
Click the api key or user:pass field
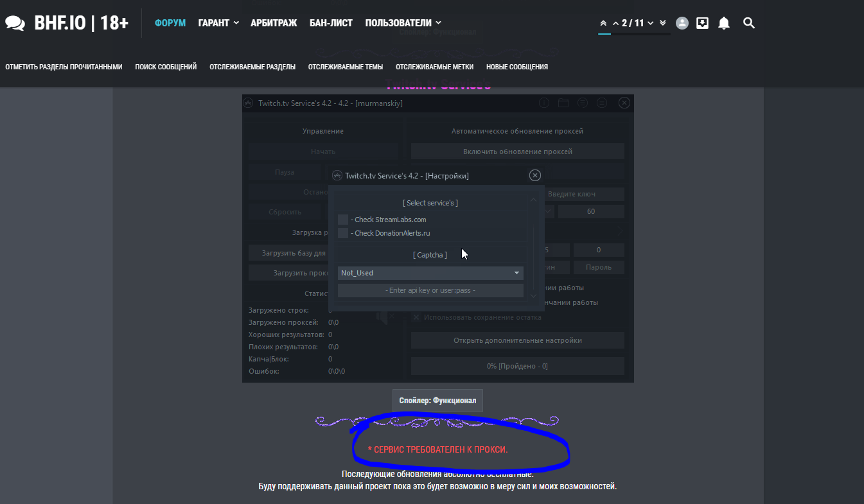coord(430,290)
